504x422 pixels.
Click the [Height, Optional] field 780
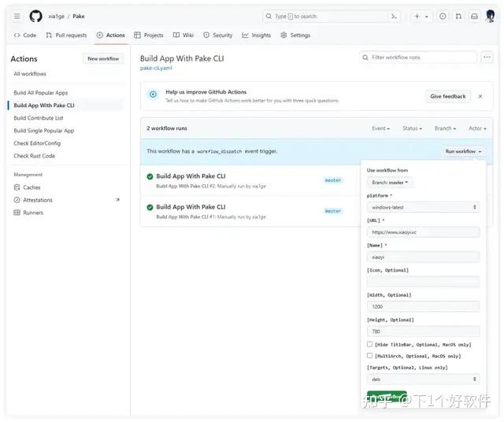click(x=424, y=331)
